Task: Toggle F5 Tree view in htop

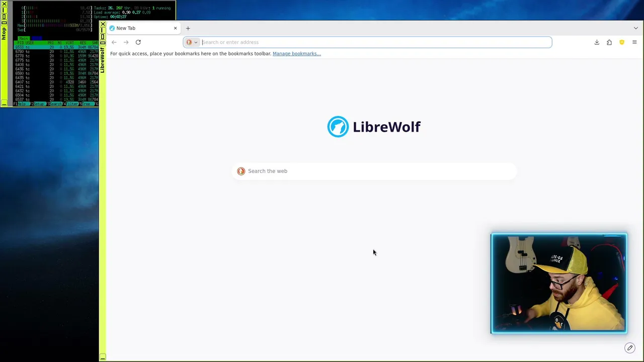Action: [x=87, y=104]
